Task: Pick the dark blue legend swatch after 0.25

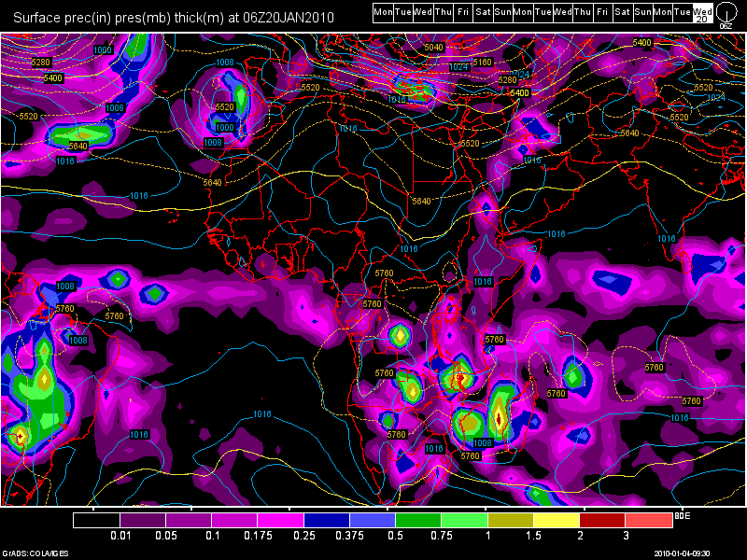Action: [x=327, y=519]
